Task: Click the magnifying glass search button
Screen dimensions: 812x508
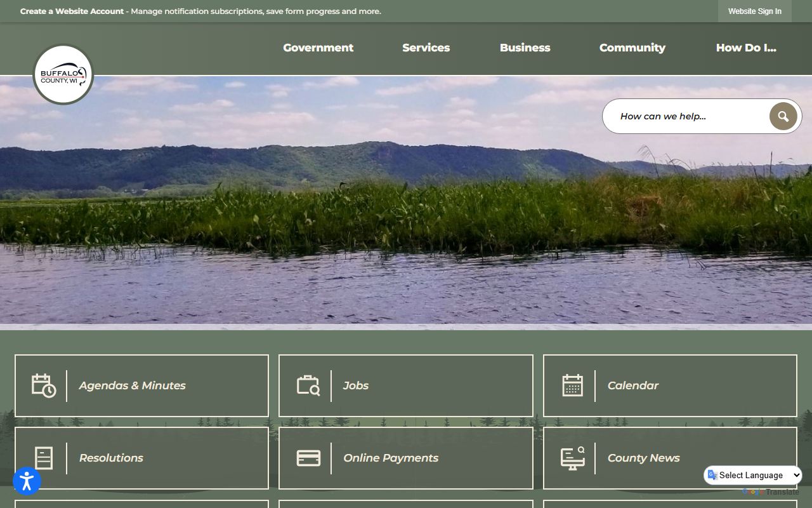Action: pyautogui.click(x=783, y=116)
